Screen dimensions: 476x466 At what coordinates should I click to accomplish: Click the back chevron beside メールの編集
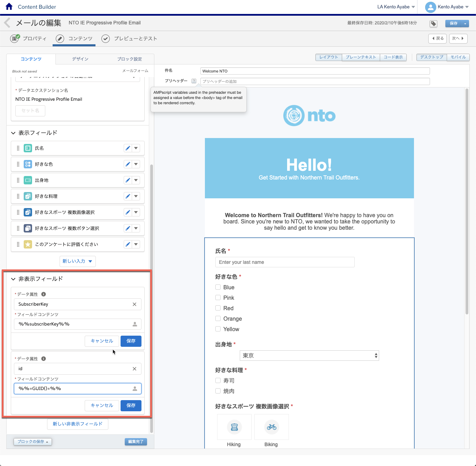click(7, 23)
